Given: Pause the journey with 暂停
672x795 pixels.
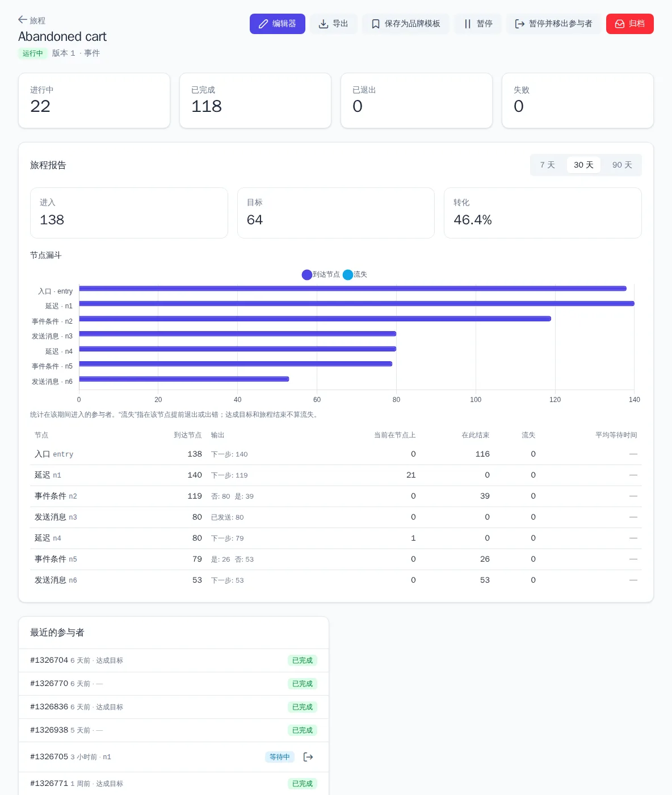Looking at the screenshot, I should point(478,24).
